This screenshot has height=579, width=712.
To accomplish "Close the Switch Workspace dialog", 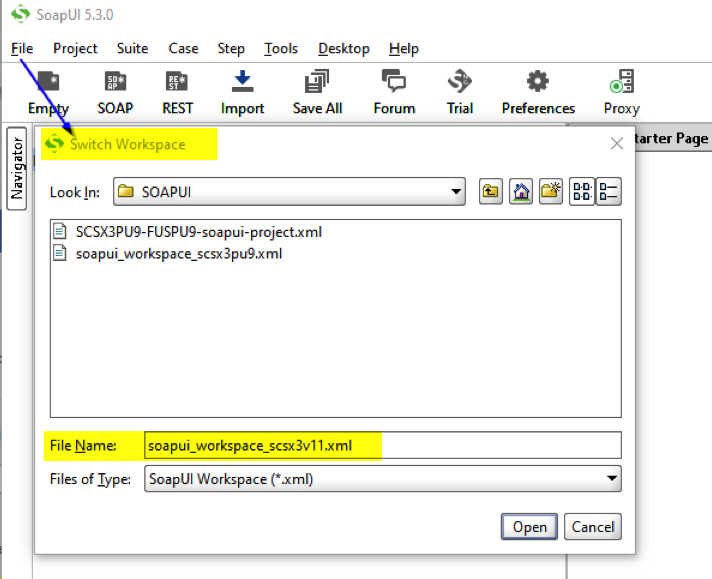I will (617, 144).
